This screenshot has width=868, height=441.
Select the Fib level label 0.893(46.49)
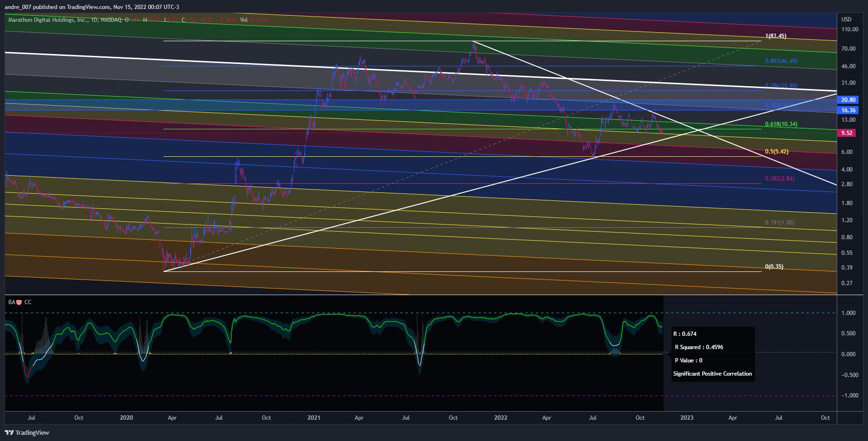pos(781,61)
